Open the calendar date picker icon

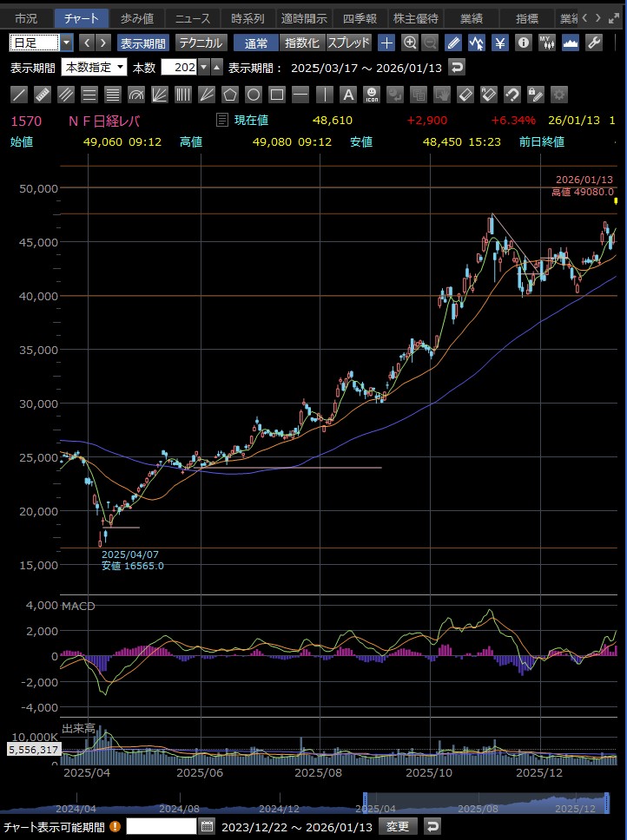point(207,826)
